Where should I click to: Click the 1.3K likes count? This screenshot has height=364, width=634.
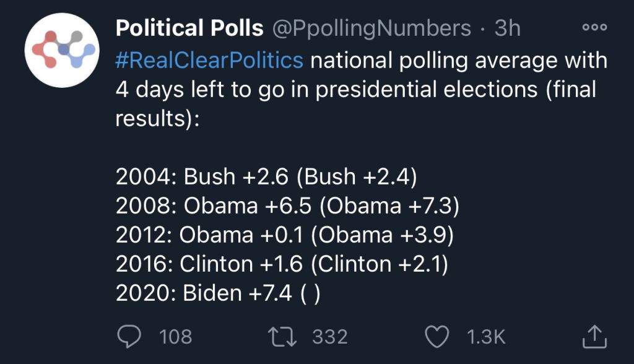(486, 337)
